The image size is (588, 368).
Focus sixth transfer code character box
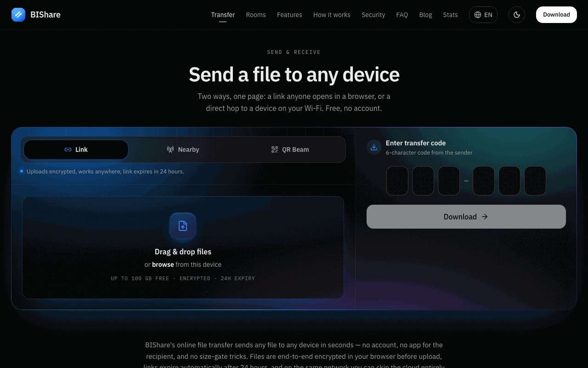(535, 181)
